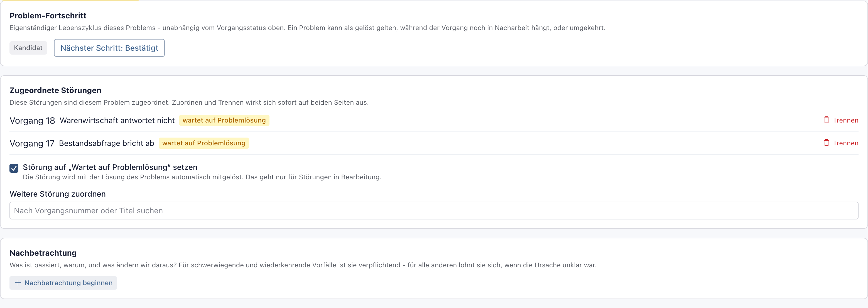Click the Trennen label for Vorgang 17
The width and height of the screenshot is (868, 308).
point(845,143)
